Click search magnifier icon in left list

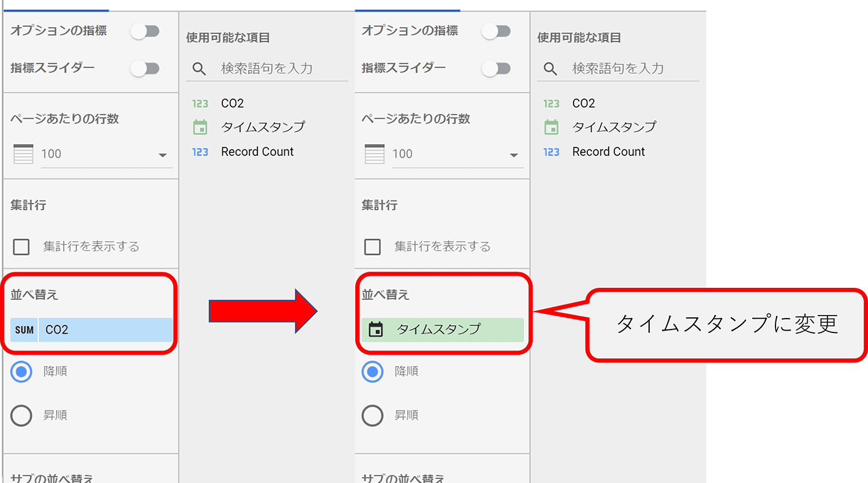coord(199,69)
